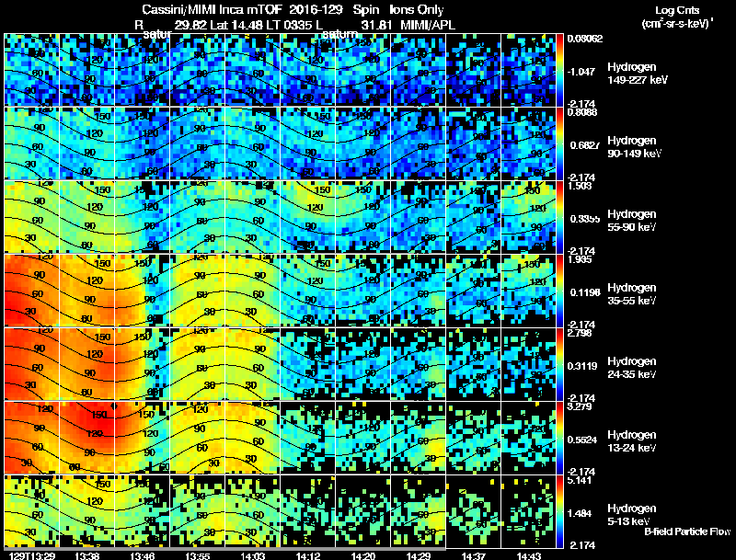Select the 'Hydrogen 55-90 keV' row label
This screenshot has height=560, width=736.
[632, 221]
